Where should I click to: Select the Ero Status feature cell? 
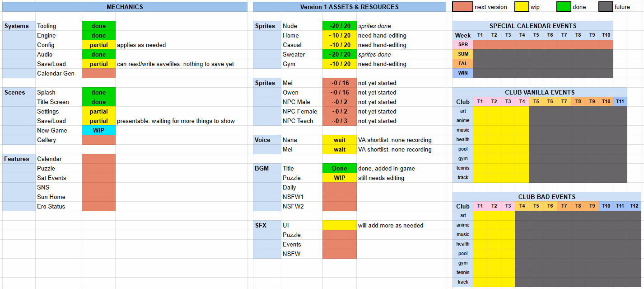51,206
